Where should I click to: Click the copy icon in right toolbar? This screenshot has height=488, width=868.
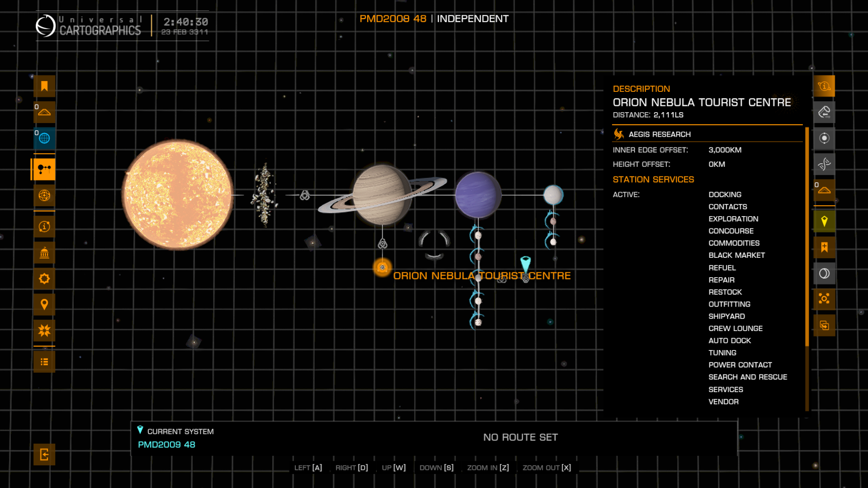tap(824, 325)
